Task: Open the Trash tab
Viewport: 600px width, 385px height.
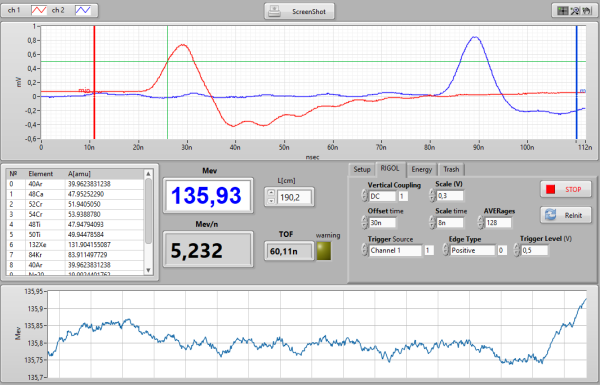Action: pos(451,170)
